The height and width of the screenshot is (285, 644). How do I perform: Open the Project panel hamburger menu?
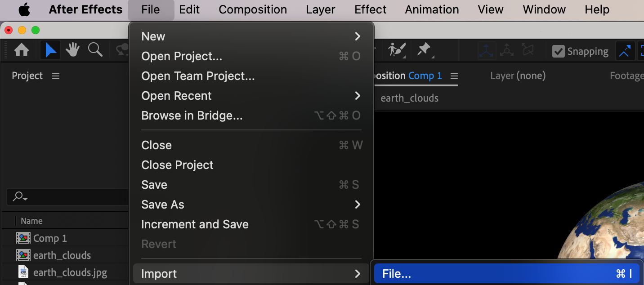[56, 76]
